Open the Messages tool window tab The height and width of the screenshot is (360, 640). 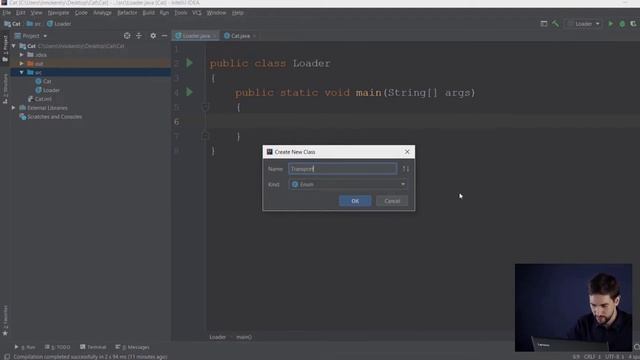pyautogui.click(x=132, y=347)
